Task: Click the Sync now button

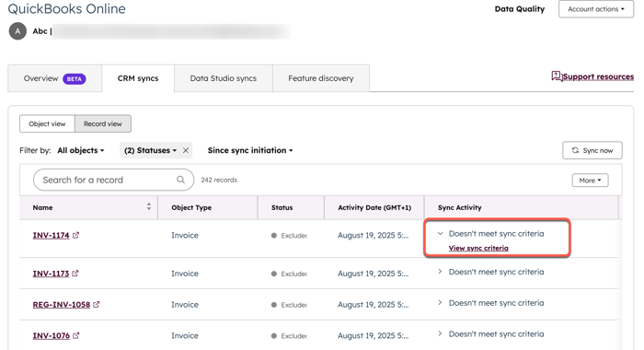Action: point(592,150)
